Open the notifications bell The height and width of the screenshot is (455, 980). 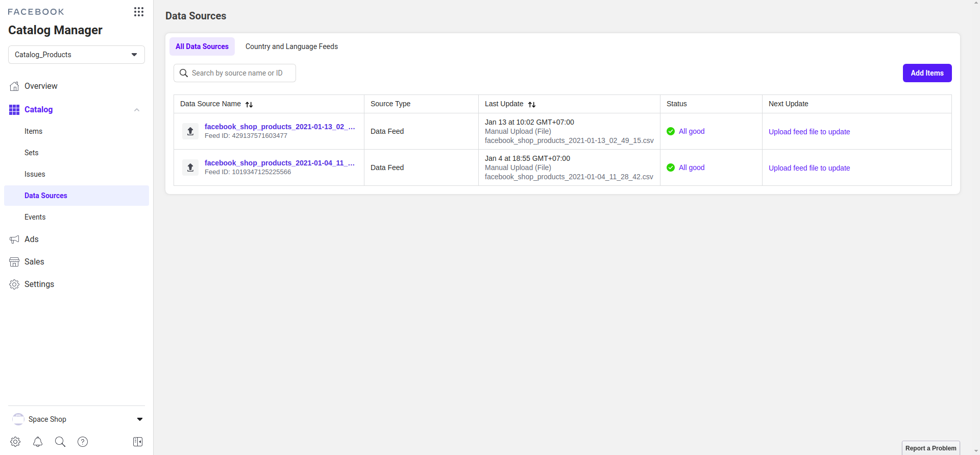pos(38,442)
